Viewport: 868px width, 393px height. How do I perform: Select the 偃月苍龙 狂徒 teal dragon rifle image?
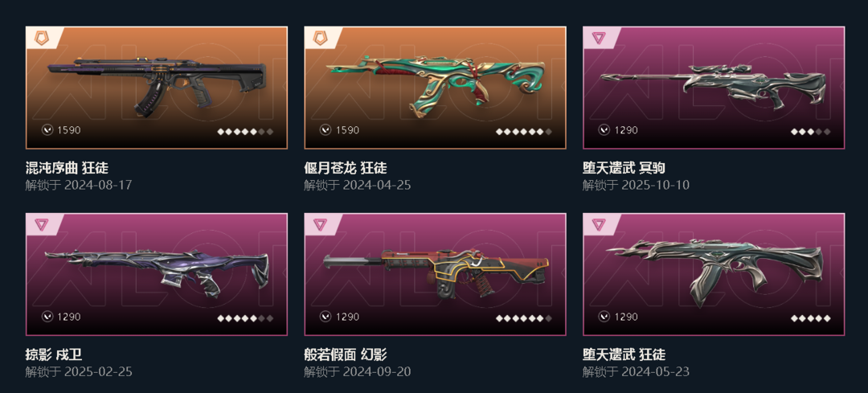435,84
